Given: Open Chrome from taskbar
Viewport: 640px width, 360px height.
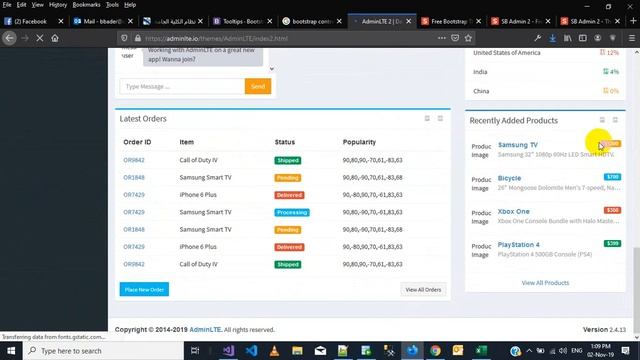Looking at the screenshot, I should click(x=435, y=351).
